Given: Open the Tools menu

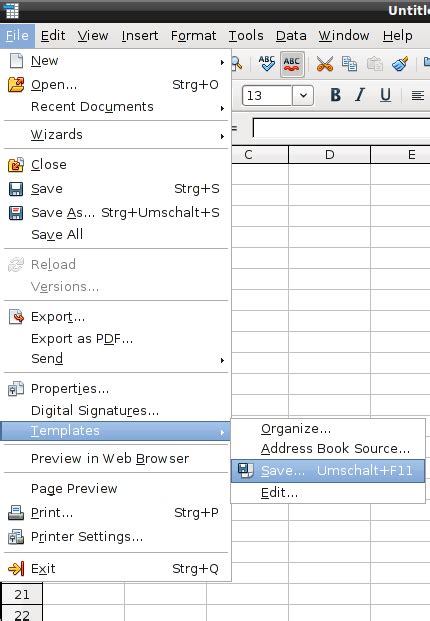Looking at the screenshot, I should tap(246, 36).
